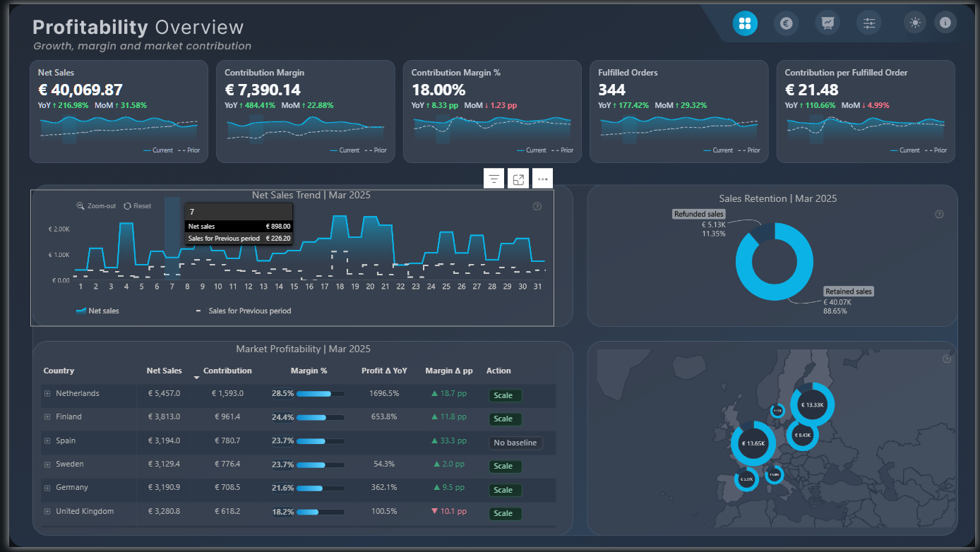Click the Margin Δ pp column header

[x=449, y=371]
